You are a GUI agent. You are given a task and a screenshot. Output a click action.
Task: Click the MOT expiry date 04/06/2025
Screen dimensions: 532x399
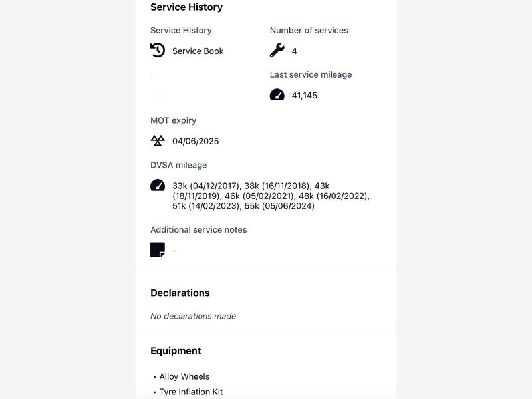196,141
